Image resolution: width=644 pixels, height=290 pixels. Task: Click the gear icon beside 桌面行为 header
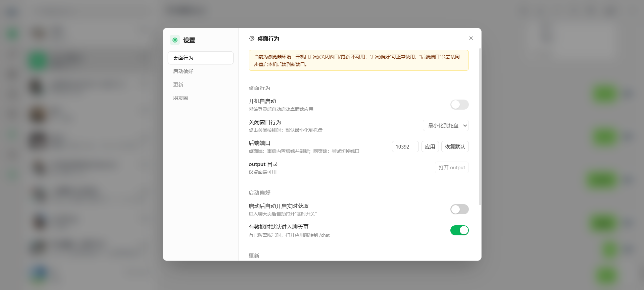(252, 39)
